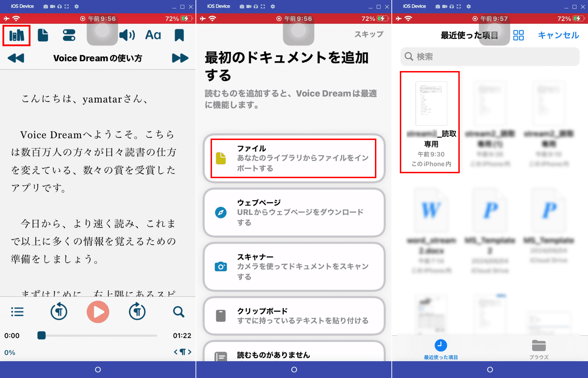588x378 pixels.
Task: Tap the paragraph navigation unit selector
Action: 183,352
